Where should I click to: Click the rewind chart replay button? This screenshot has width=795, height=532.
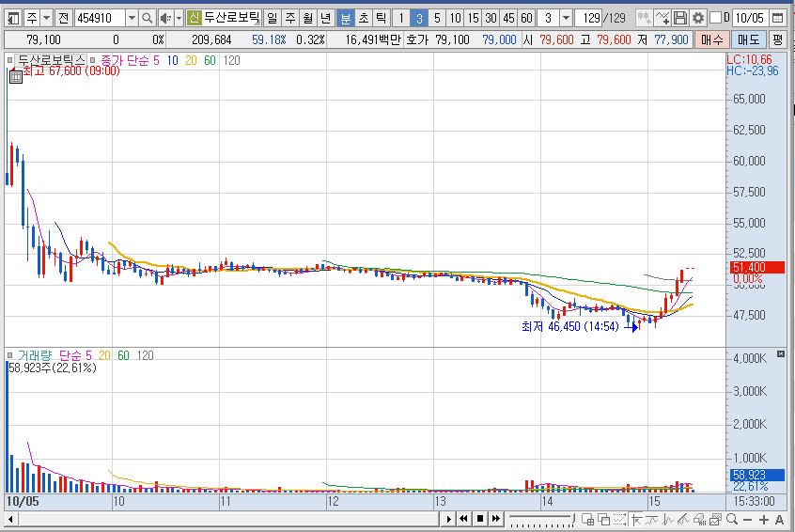[463, 519]
